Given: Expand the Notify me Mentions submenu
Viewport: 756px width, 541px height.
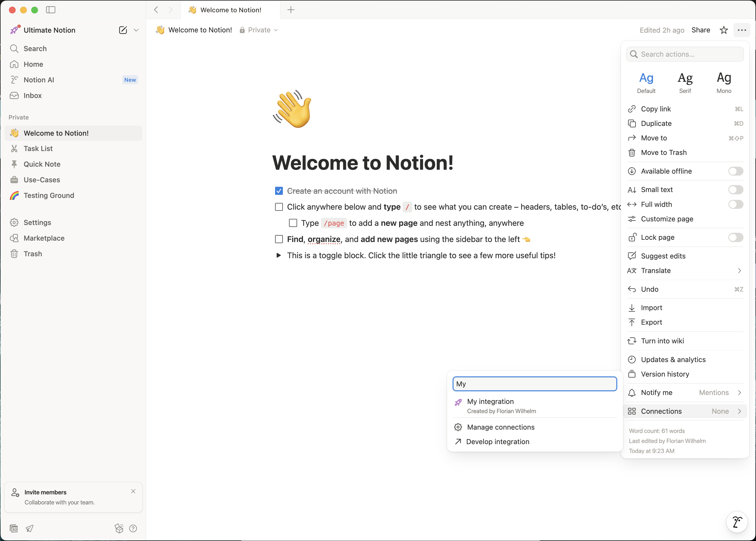Looking at the screenshot, I should (x=685, y=393).
